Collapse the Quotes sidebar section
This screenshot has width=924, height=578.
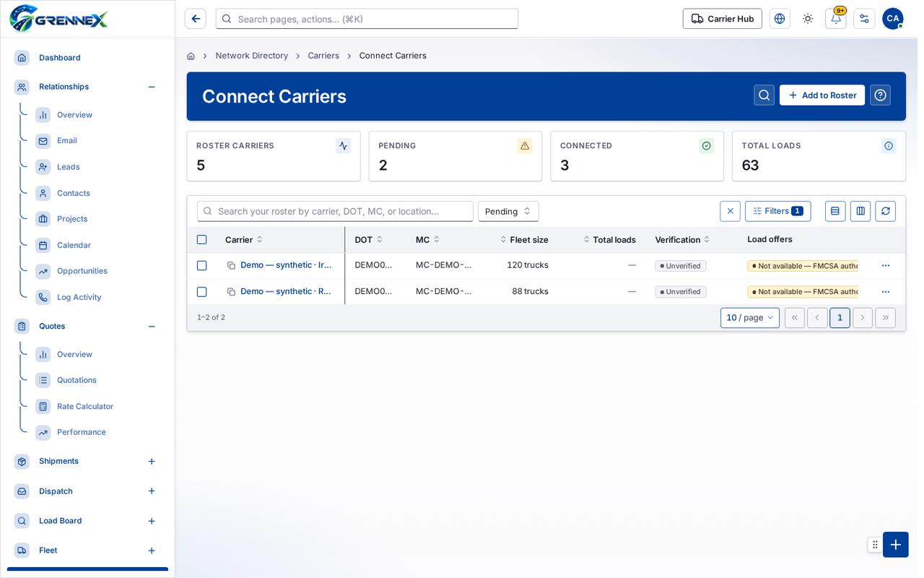[152, 327]
